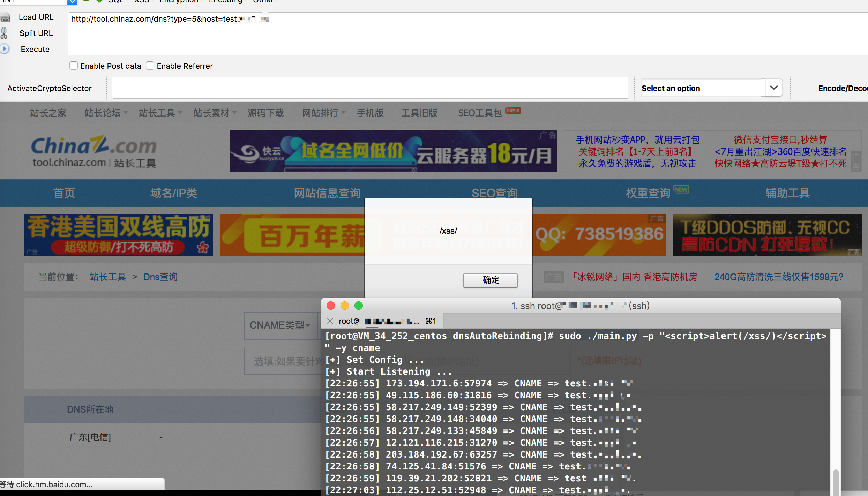868x496 pixels.
Task: Open the Dns查询 breadcrumb link
Action: pos(160,277)
